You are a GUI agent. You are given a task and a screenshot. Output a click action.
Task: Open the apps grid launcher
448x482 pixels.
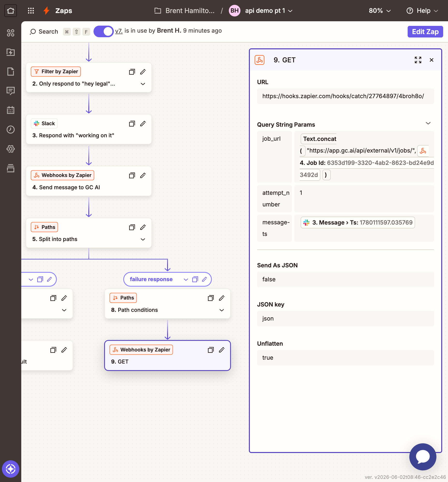click(x=31, y=11)
